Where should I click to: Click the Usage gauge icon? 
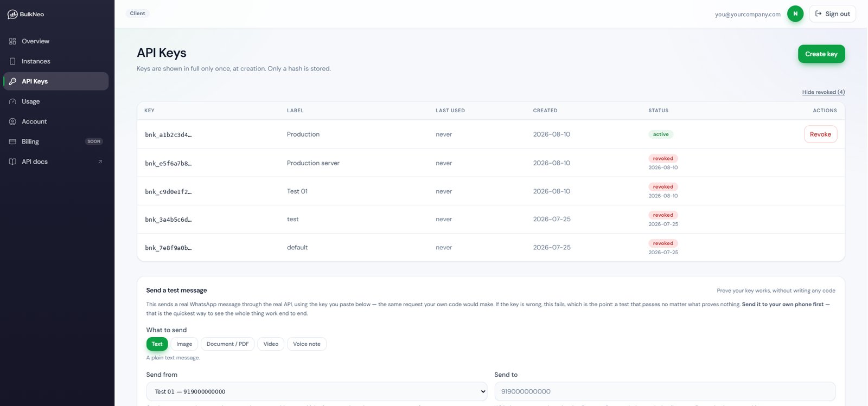pyautogui.click(x=12, y=101)
